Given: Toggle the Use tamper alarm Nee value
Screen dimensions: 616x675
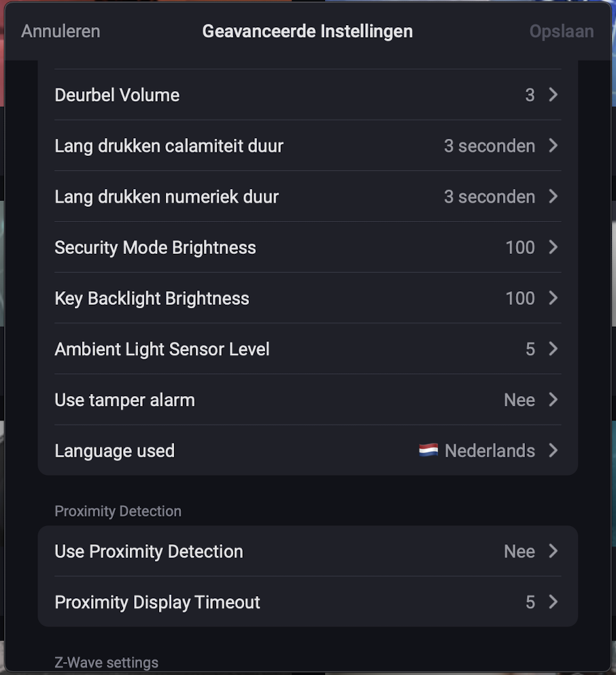Looking at the screenshot, I should point(519,400).
